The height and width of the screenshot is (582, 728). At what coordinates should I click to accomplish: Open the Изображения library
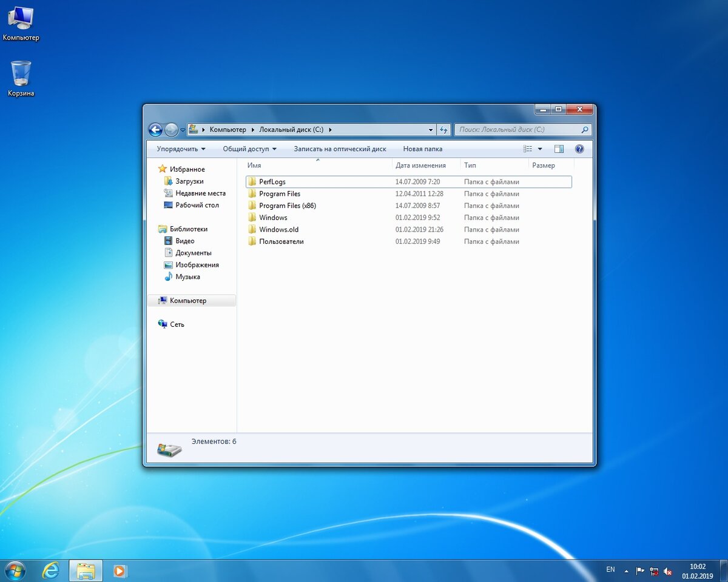191,265
